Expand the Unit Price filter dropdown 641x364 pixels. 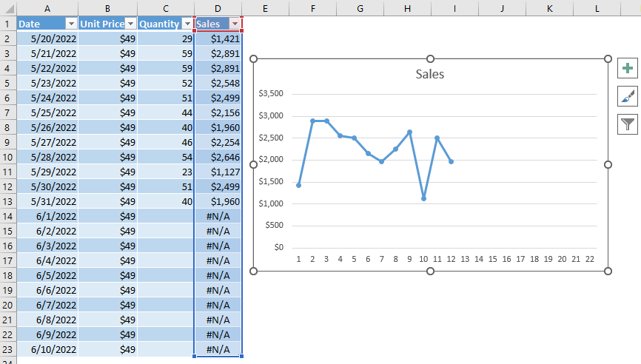pos(130,24)
